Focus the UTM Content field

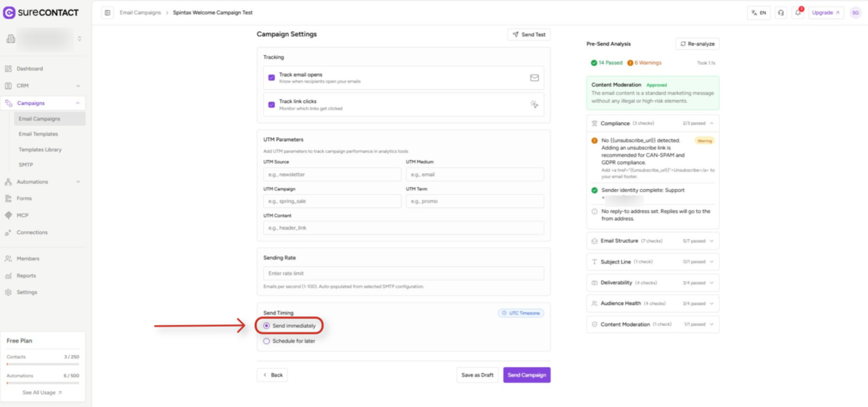coord(404,228)
